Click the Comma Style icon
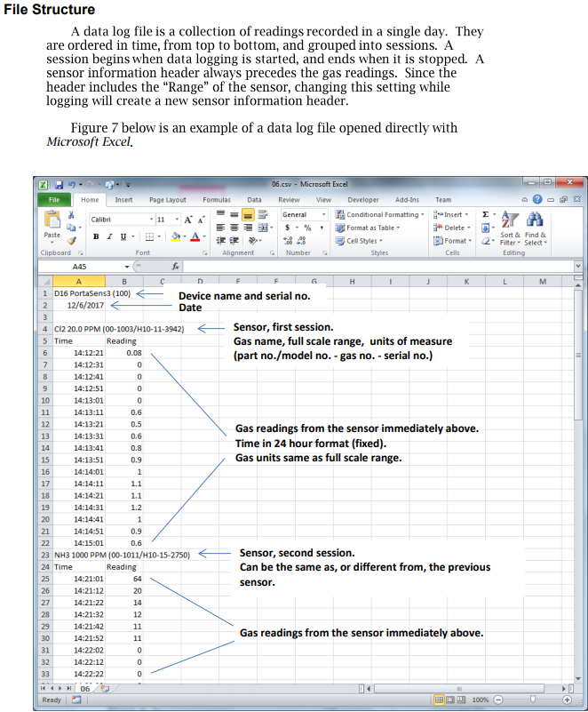The height and width of the screenshot is (712, 588). [322, 228]
